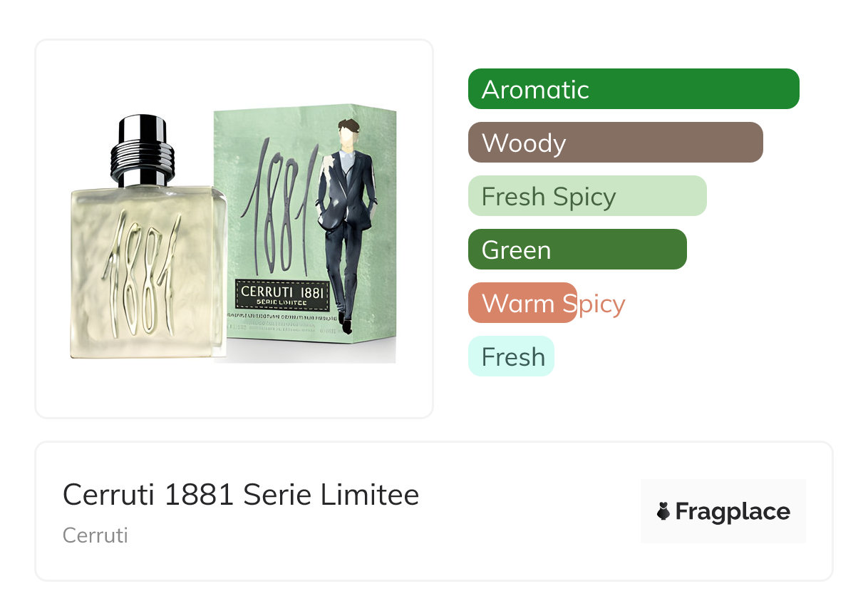Image resolution: width=868 pixels, height=616 pixels.
Task: Select the Warm Spicy accord bar
Action: pyautogui.click(x=522, y=303)
